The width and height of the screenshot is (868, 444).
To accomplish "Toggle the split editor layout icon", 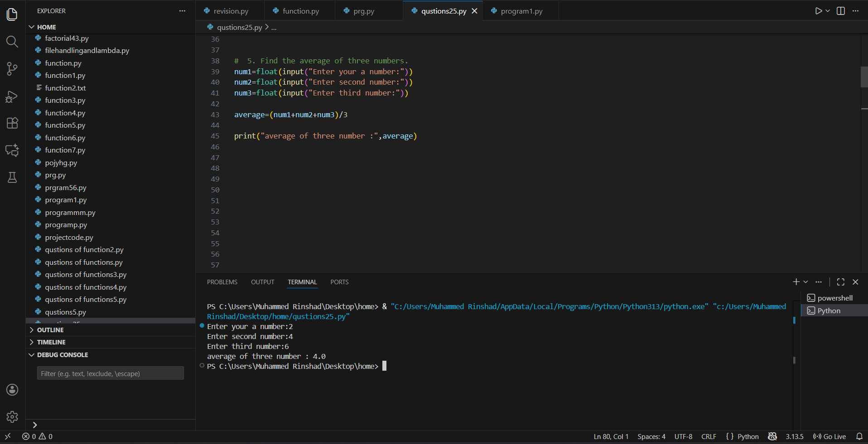I will (x=840, y=10).
